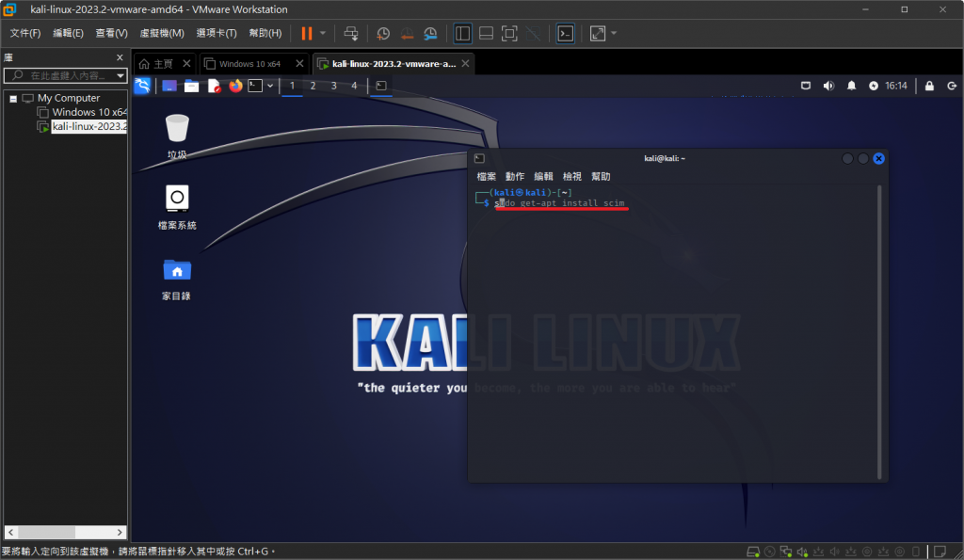Click the terminal window button in Kali taskbar
964x560 pixels.
pos(381,86)
